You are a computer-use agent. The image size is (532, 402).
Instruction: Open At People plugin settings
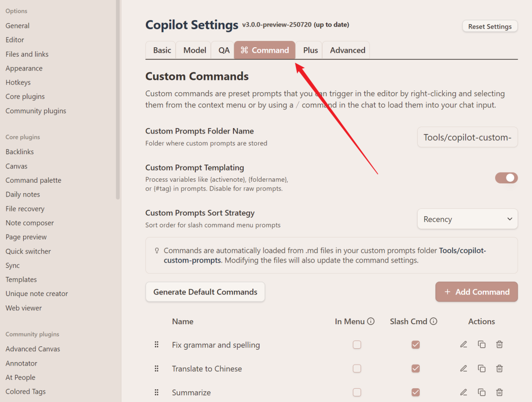pos(20,377)
